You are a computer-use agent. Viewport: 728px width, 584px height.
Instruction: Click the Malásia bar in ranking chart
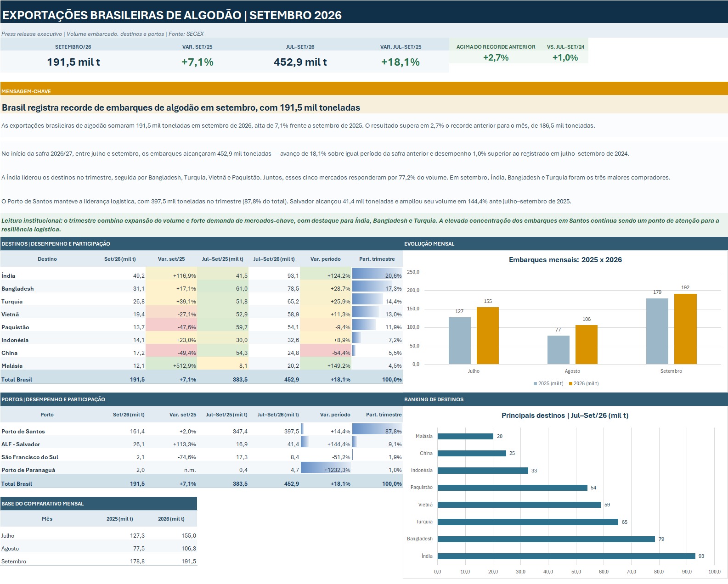(x=465, y=436)
